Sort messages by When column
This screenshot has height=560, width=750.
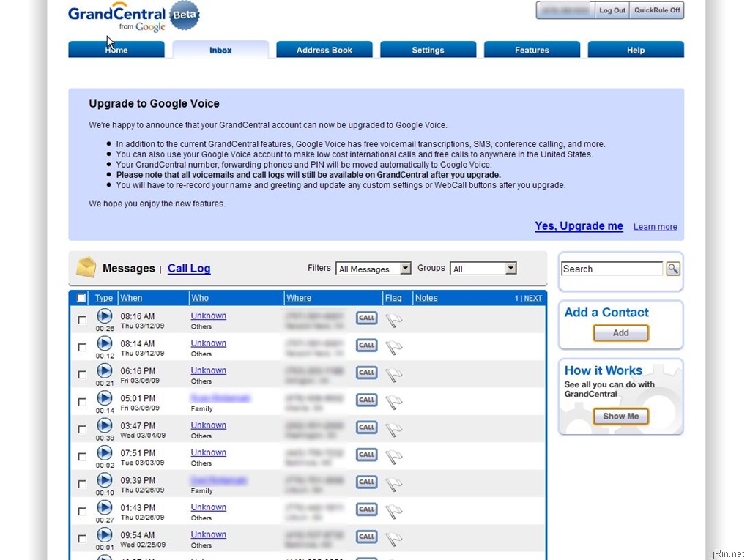pos(131,298)
